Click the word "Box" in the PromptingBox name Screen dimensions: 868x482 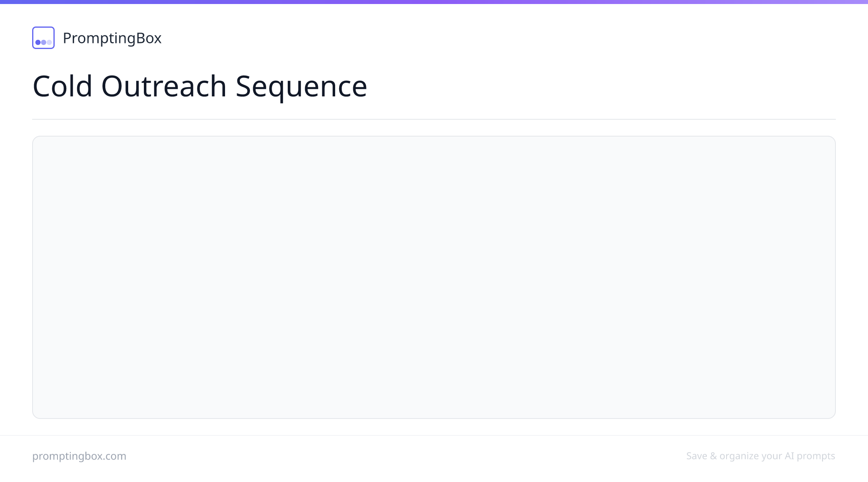coord(148,38)
